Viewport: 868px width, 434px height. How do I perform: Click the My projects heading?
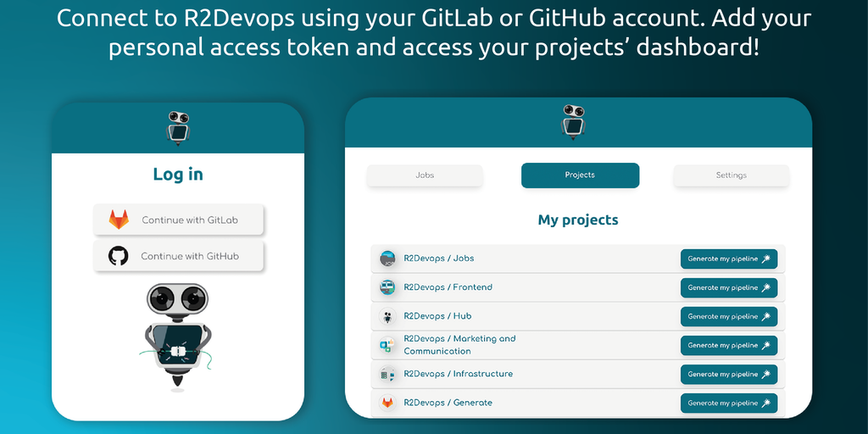578,220
